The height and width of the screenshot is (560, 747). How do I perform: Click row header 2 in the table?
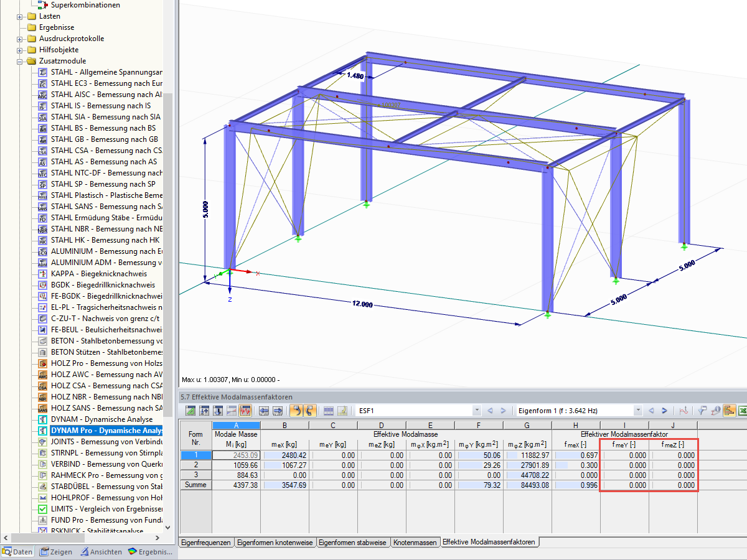196,465
